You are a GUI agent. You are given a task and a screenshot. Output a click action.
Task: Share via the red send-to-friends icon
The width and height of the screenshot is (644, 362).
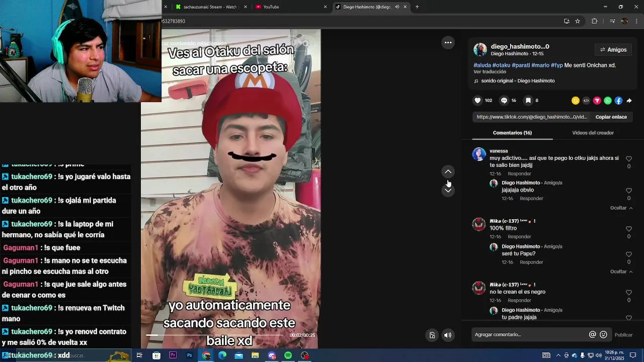(597, 101)
